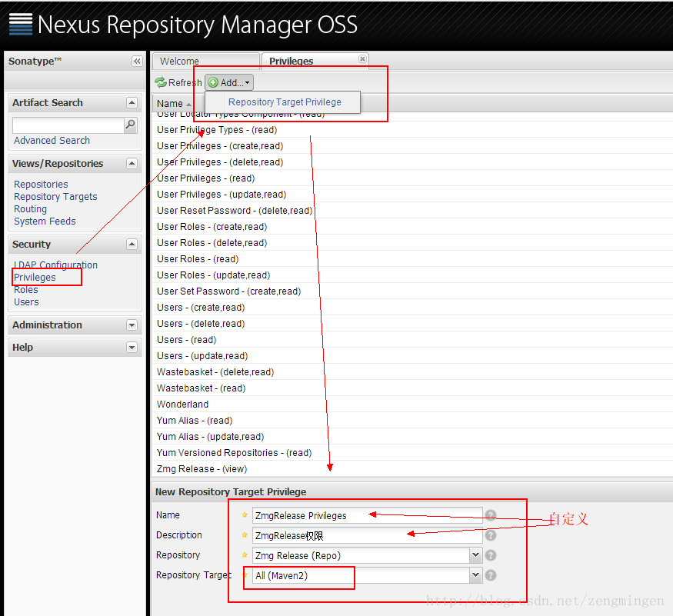The image size is (673, 616).
Task: Select Users - (read) row
Action: tap(412, 340)
